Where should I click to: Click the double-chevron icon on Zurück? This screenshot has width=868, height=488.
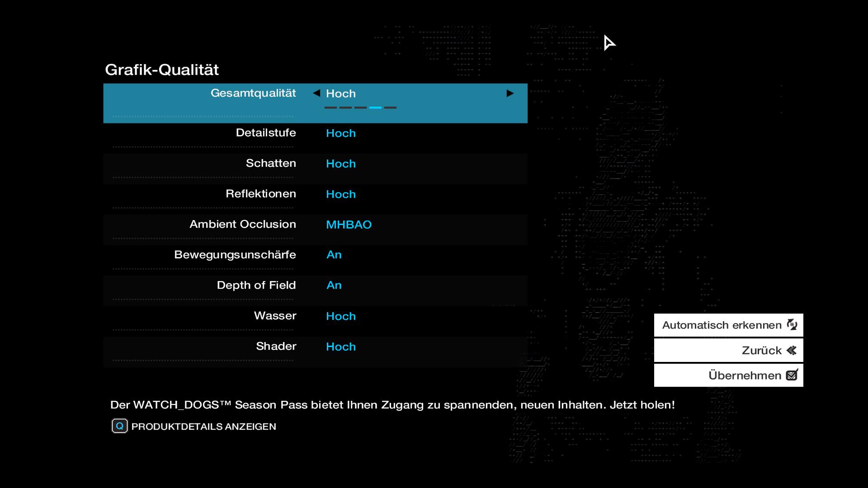pos(792,350)
